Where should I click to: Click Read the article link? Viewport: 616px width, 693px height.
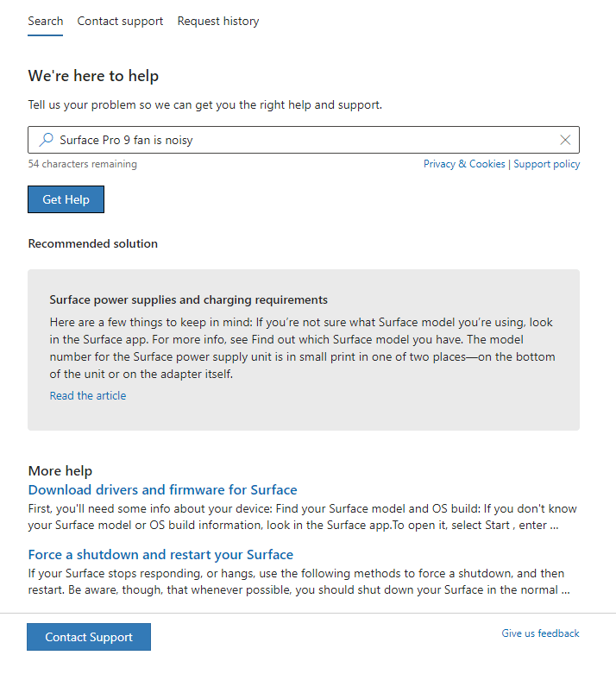pos(87,395)
